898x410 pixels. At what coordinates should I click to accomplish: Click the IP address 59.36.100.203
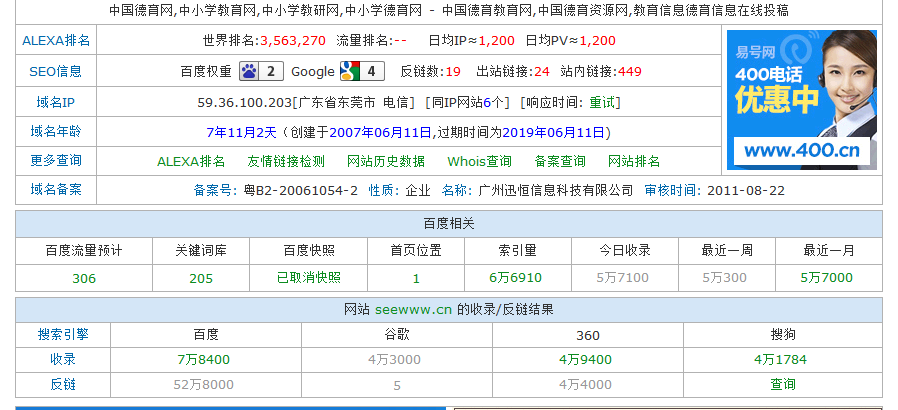(x=245, y=102)
